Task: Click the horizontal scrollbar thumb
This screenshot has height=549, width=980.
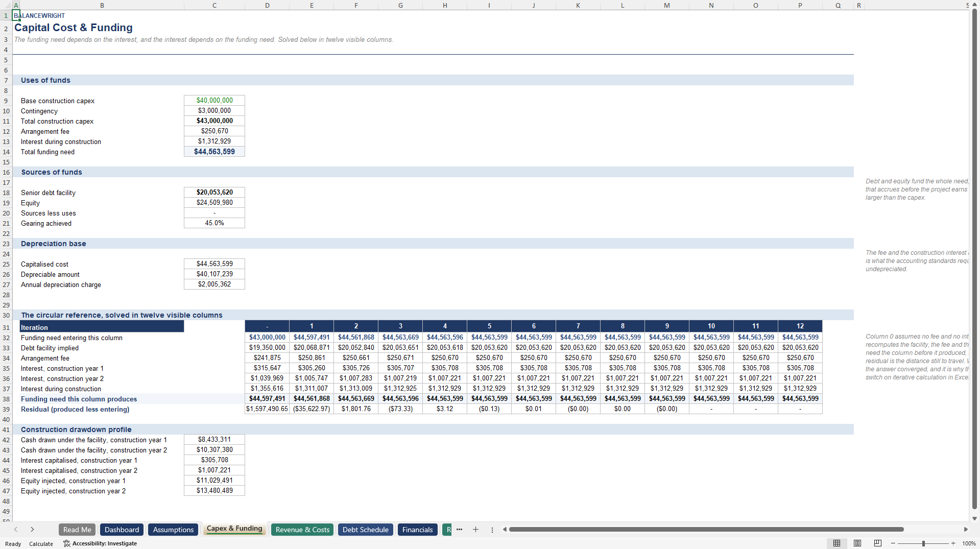Action: tap(706, 530)
